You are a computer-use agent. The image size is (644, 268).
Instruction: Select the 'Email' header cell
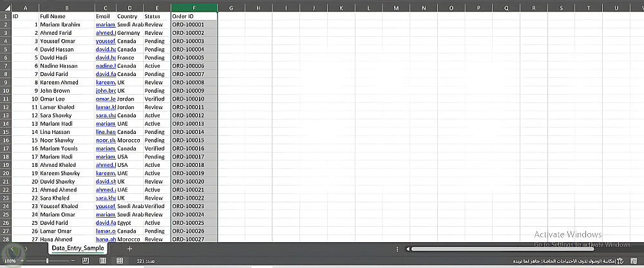coord(106,16)
